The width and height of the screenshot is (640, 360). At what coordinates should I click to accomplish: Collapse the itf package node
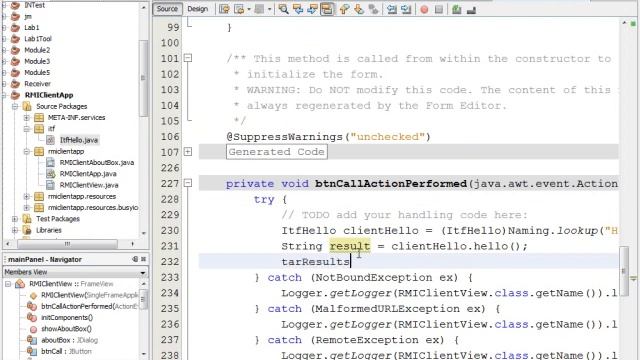pyautogui.click(x=27, y=129)
